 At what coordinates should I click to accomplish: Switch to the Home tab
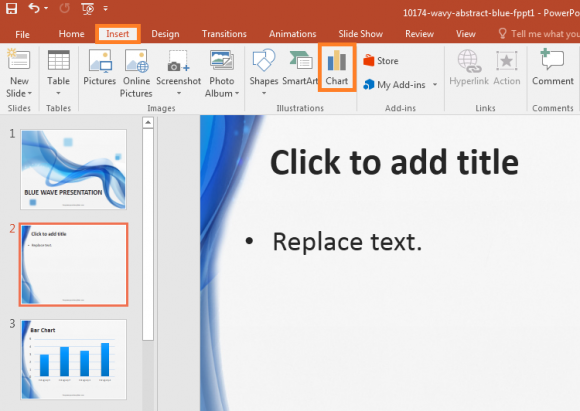tap(71, 34)
